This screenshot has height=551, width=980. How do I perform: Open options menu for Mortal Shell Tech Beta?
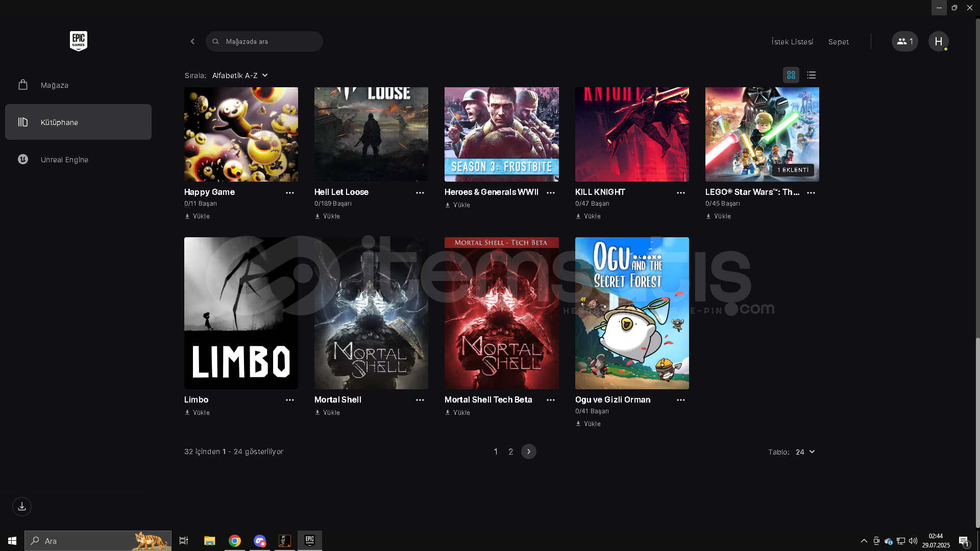click(x=551, y=400)
